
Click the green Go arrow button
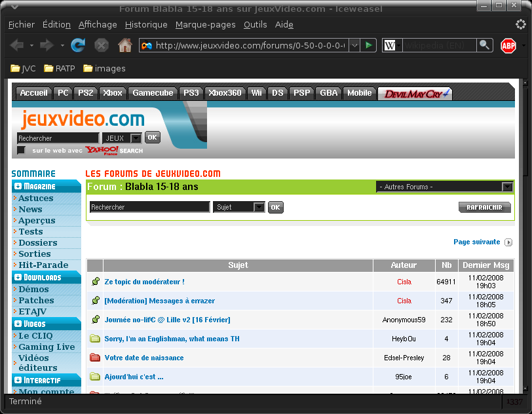[368, 45]
